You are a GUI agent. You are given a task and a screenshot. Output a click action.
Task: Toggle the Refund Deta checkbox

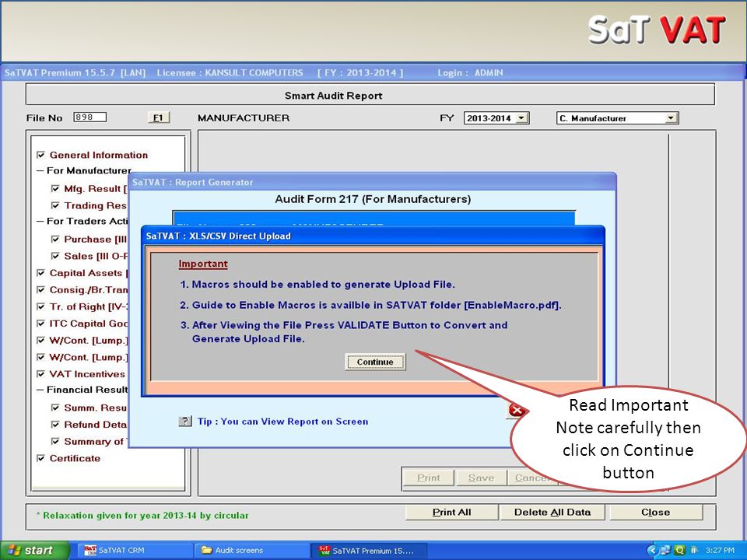tap(55, 425)
